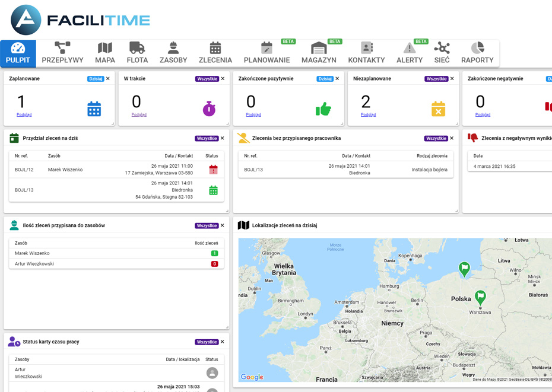Toggle Dzisiaj filter on Zaplanowane widget

[95, 79]
